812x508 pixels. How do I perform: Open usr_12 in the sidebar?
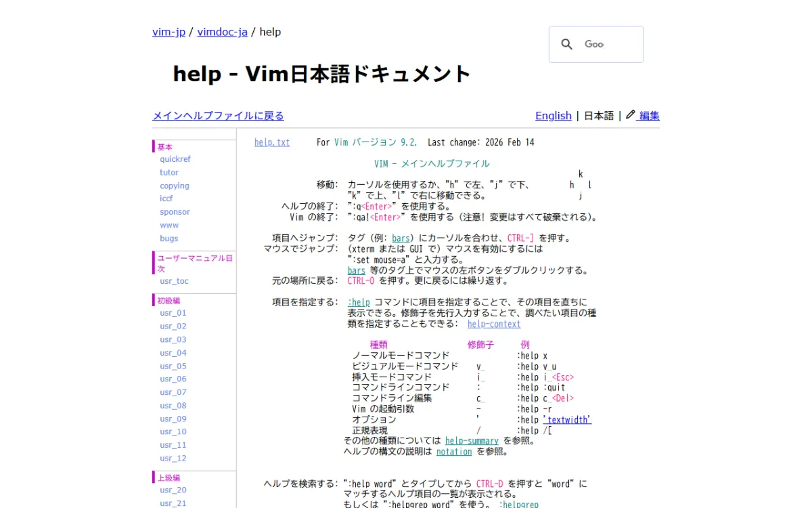pyautogui.click(x=173, y=459)
